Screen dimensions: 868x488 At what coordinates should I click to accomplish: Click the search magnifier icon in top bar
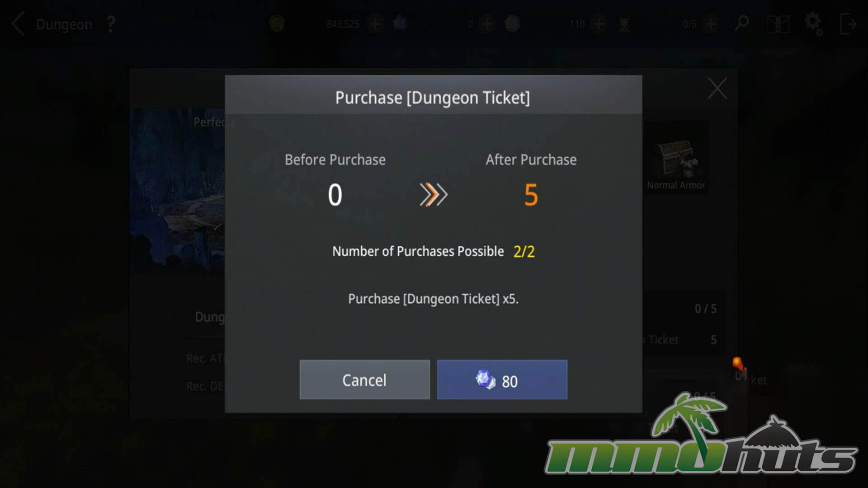pyautogui.click(x=741, y=23)
